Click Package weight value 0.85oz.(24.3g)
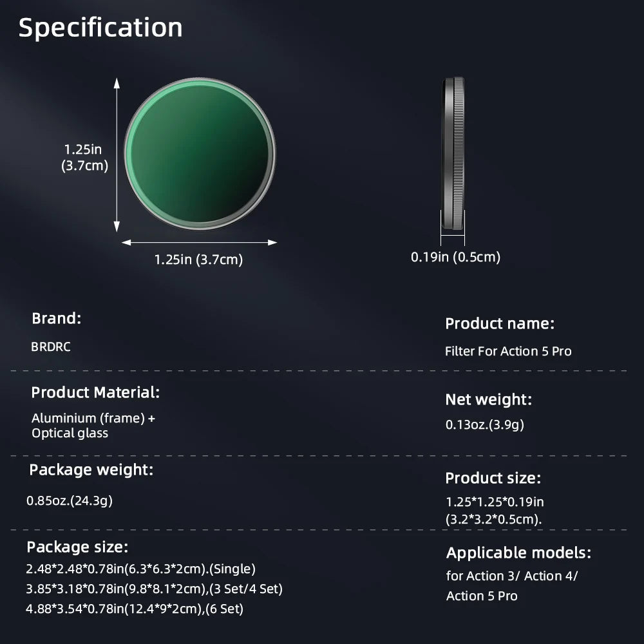This screenshot has width=644, height=644. (70, 500)
